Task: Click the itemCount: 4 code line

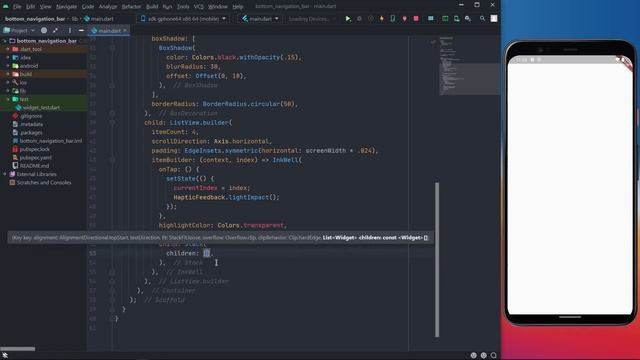Action: pyautogui.click(x=175, y=132)
